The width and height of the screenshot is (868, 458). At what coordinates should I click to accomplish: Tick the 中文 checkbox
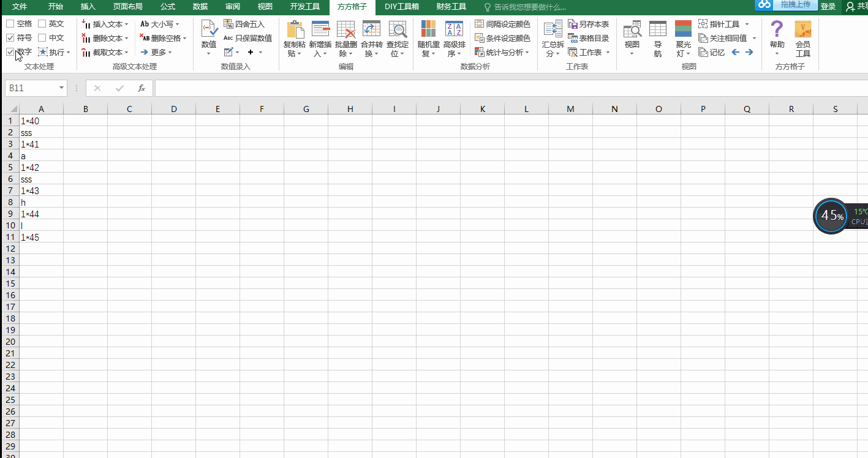[42, 38]
